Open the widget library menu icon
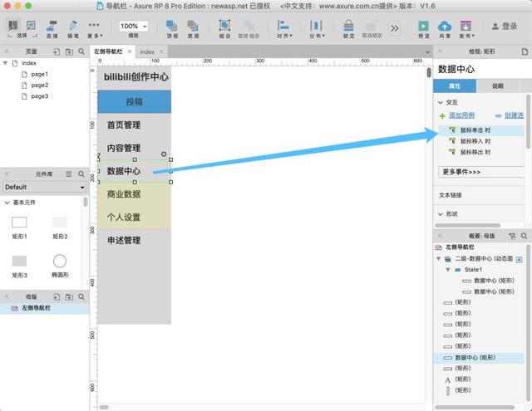 point(69,174)
